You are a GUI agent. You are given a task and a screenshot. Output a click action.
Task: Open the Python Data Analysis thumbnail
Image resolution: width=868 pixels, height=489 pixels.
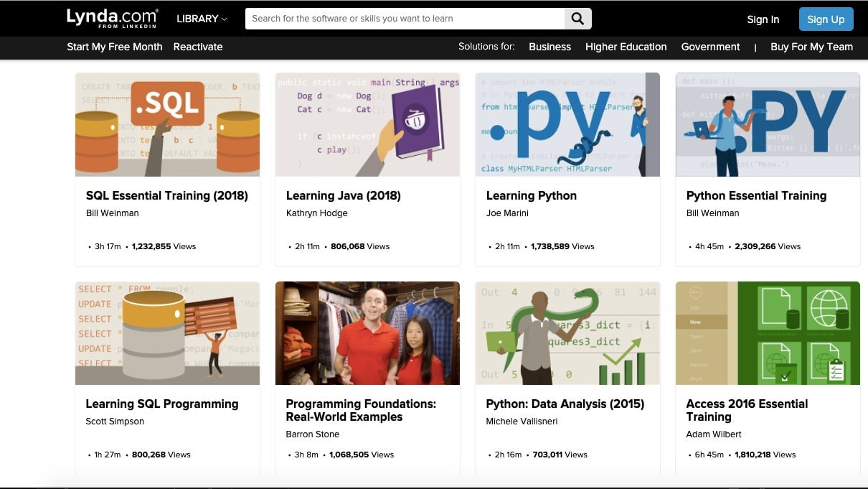567,333
